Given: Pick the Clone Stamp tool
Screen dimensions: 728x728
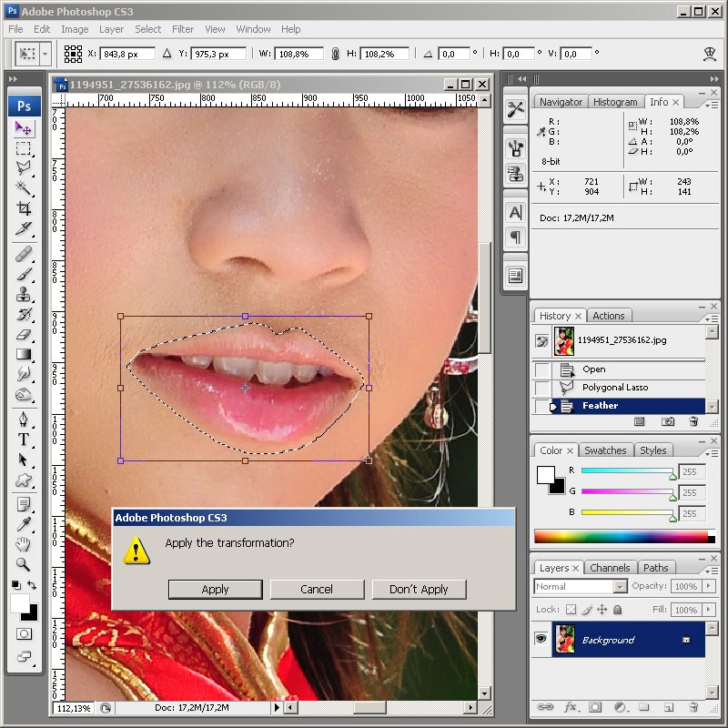Looking at the screenshot, I should [x=24, y=295].
